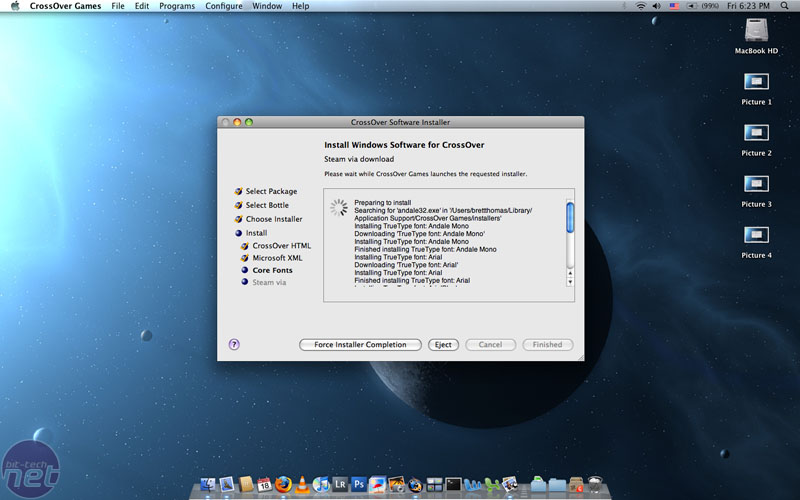Screen dimensions: 800x500
Task: Click the Fri 6:23 PM clock
Action: pyautogui.click(x=748, y=6)
